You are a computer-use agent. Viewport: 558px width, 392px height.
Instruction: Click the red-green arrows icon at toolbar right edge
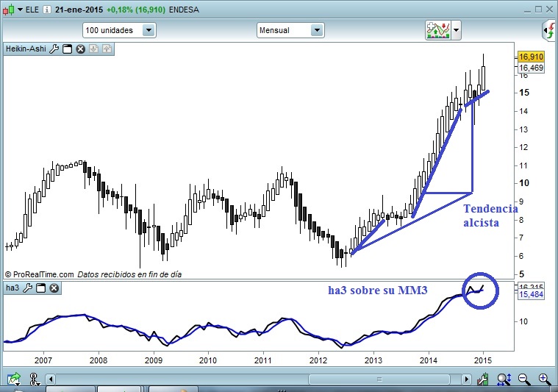pyautogui.click(x=550, y=30)
